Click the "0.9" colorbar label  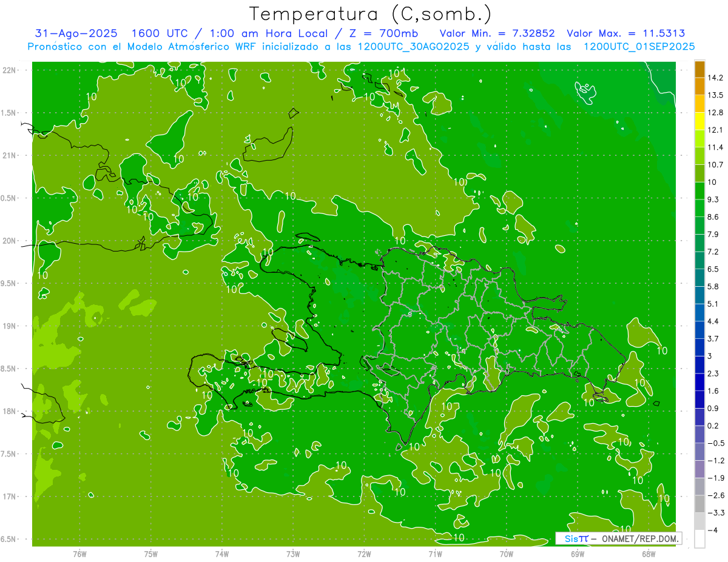pos(713,409)
